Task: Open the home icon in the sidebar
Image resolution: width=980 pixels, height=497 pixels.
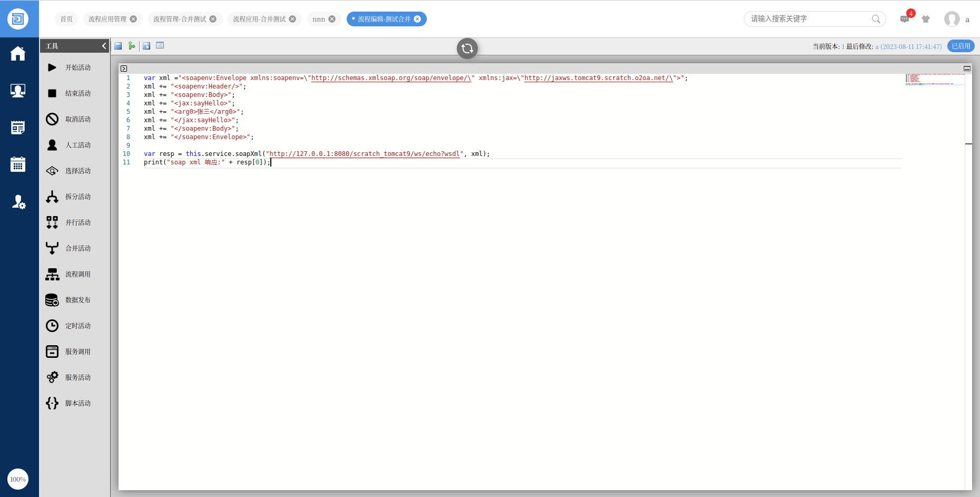Action: (x=18, y=53)
